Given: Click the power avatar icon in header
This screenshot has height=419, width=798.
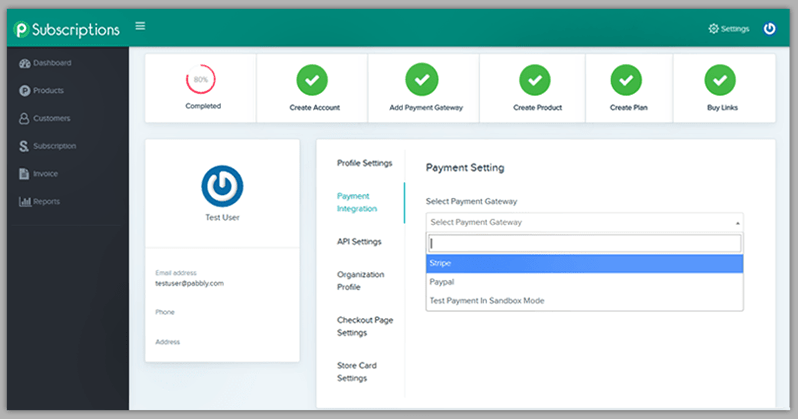Looking at the screenshot, I should tap(769, 28).
